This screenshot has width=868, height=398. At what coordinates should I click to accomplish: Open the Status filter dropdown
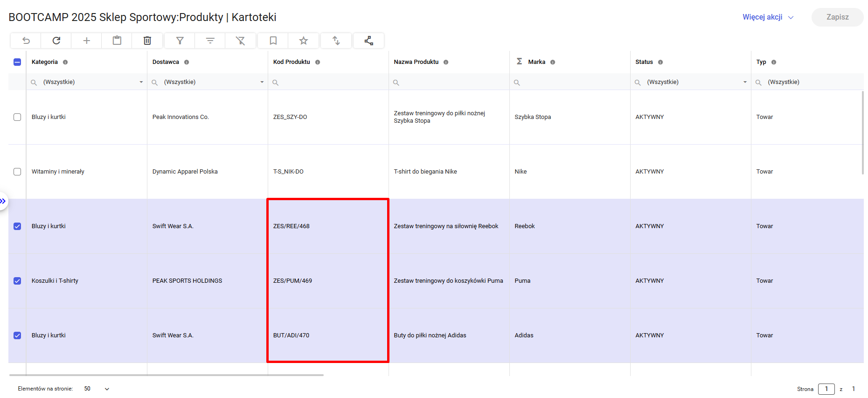745,82
